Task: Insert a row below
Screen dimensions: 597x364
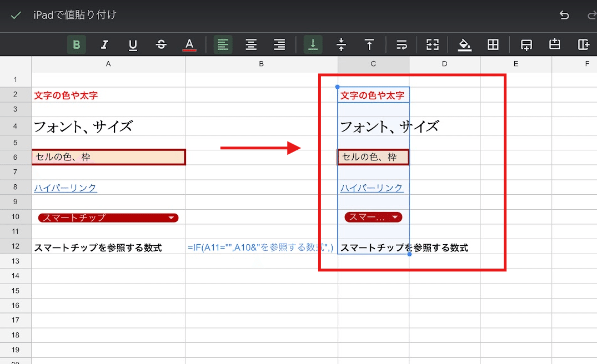Action: [x=526, y=45]
